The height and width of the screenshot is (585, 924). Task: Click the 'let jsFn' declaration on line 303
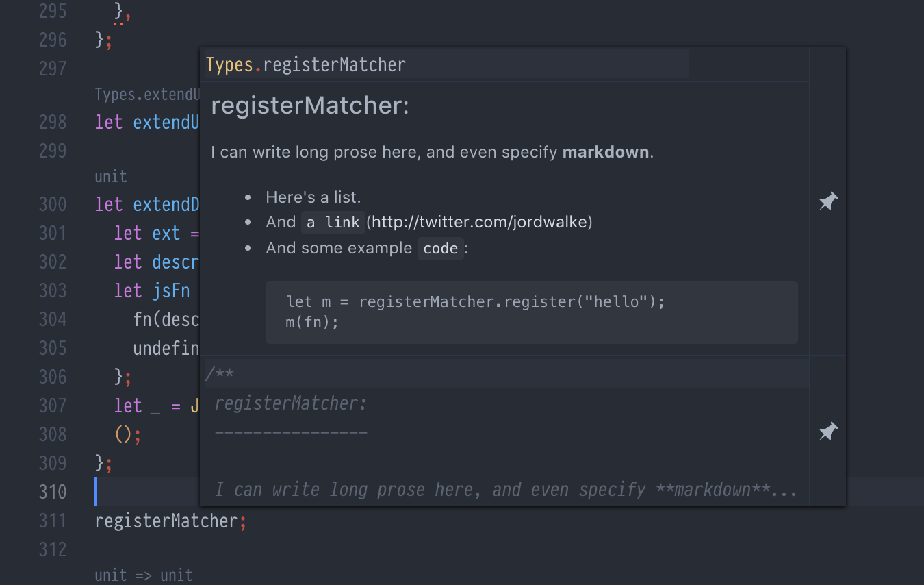pyautogui.click(x=152, y=290)
